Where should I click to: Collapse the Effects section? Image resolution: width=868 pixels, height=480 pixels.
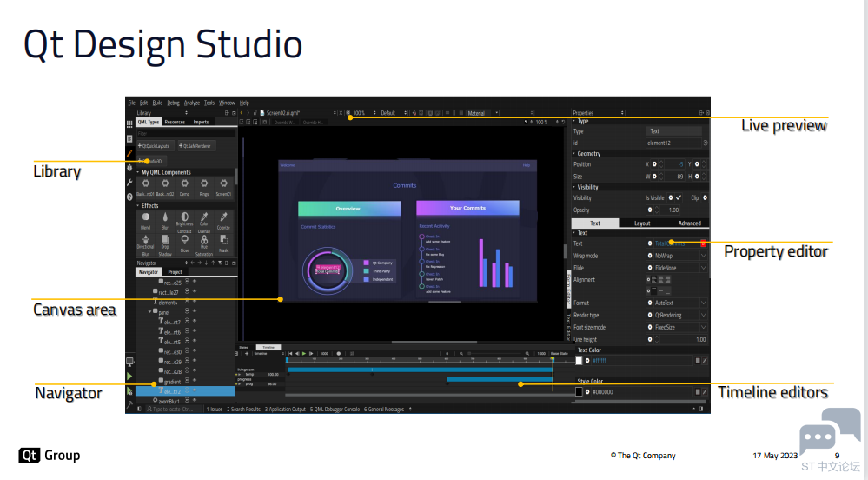coord(138,205)
